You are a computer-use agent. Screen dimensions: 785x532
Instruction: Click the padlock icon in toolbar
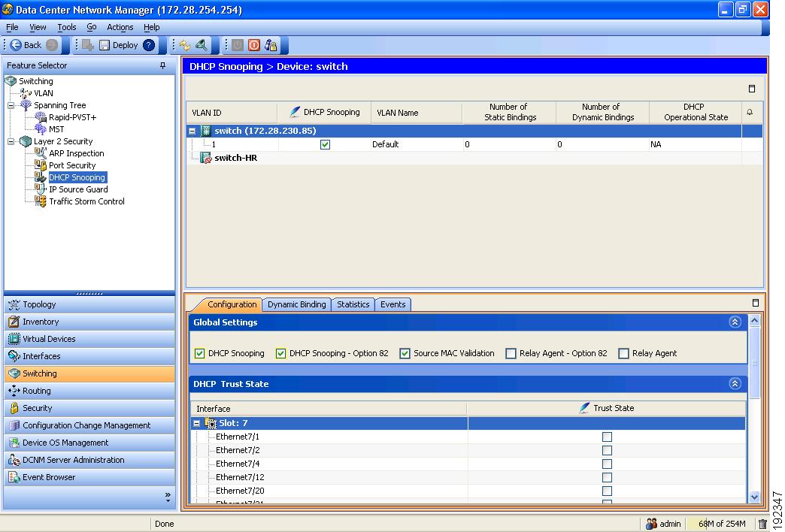(x=271, y=45)
